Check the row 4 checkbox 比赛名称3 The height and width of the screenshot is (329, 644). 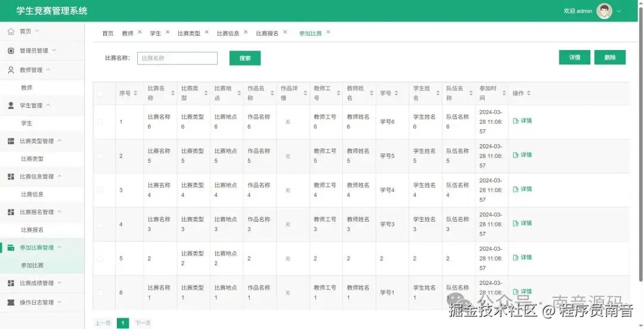coord(100,224)
